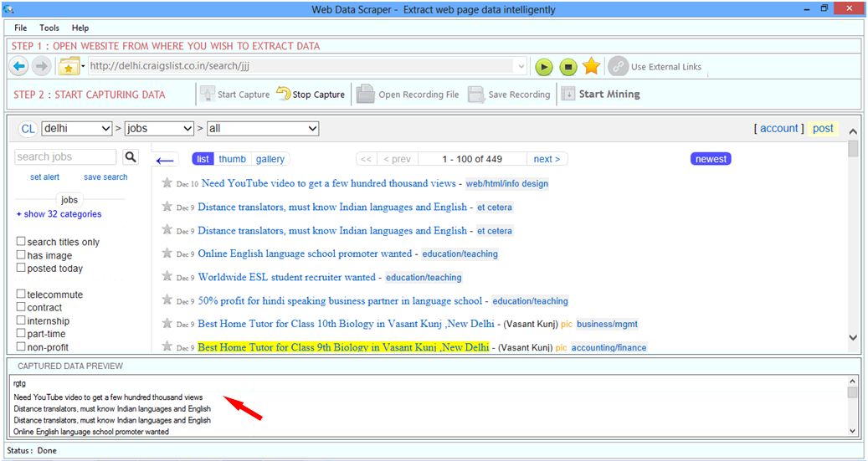Click Save Recording toolbar button

[x=509, y=94]
